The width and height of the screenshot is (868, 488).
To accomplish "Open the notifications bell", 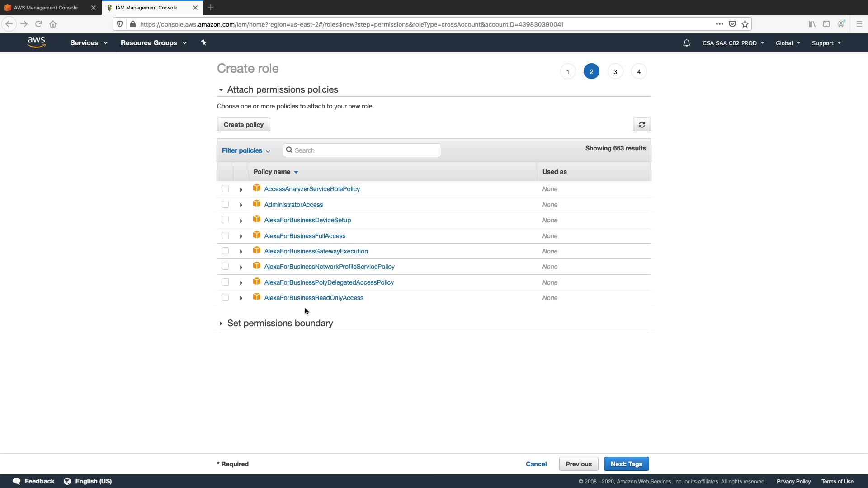I will point(686,43).
